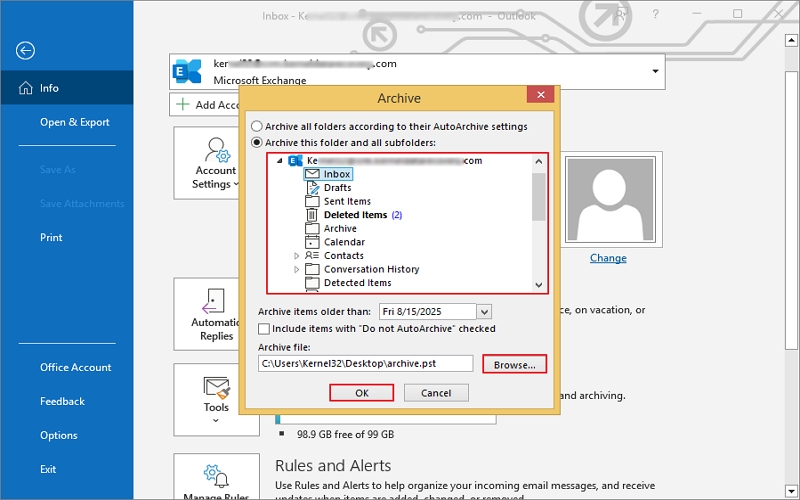This screenshot has width=800, height=500.
Task: Open the Open & Export menu item
Action: click(x=74, y=122)
